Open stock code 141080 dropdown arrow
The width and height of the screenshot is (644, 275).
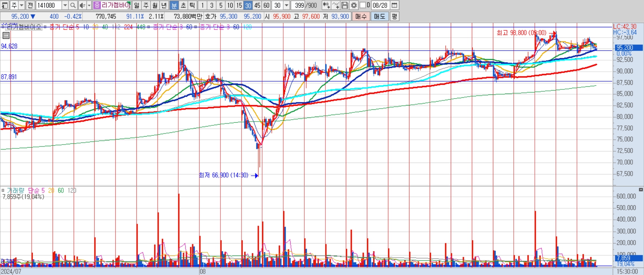pos(65,5)
